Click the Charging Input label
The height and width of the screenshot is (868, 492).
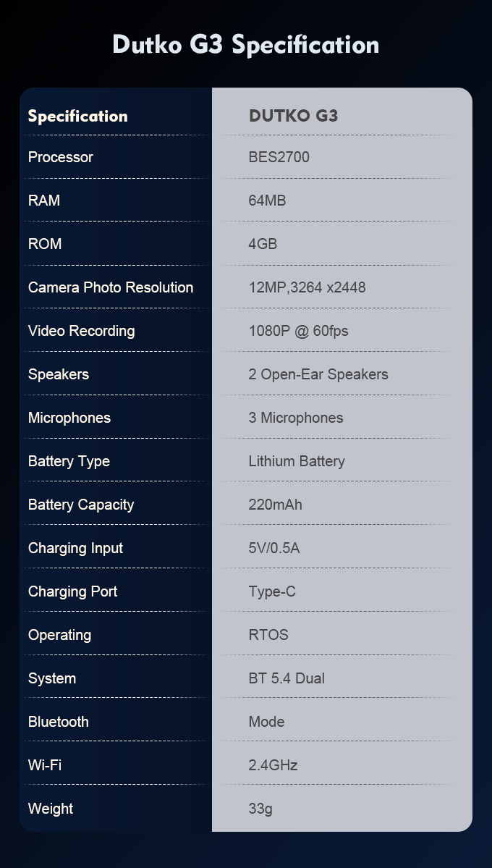pos(75,548)
